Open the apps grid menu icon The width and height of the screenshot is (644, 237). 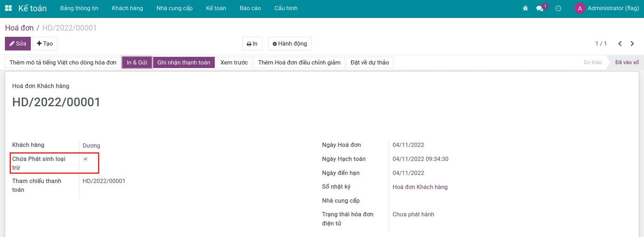[x=8, y=8]
